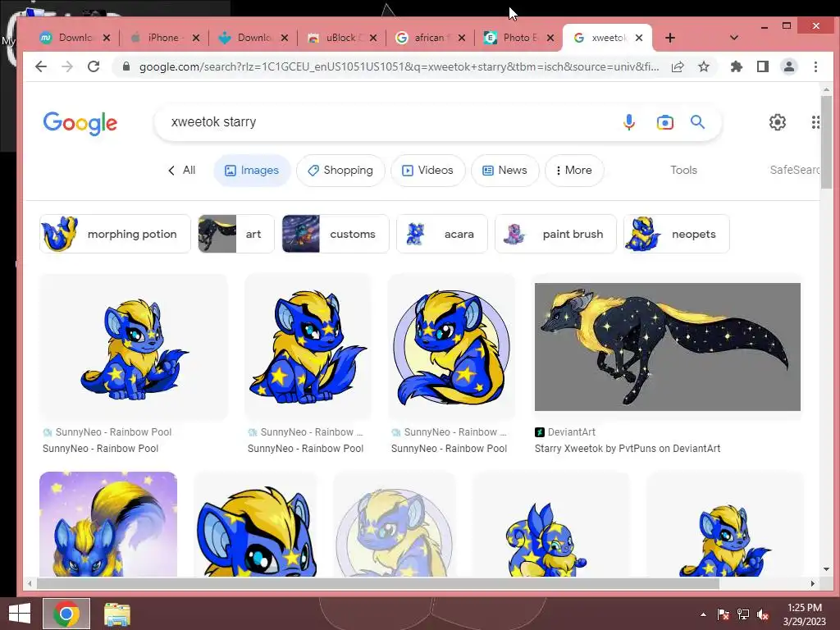Image resolution: width=840 pixels, height=630 pixels.
Task: Open network status tray icon
Action: pyautogui.click(x=743, y=614)
